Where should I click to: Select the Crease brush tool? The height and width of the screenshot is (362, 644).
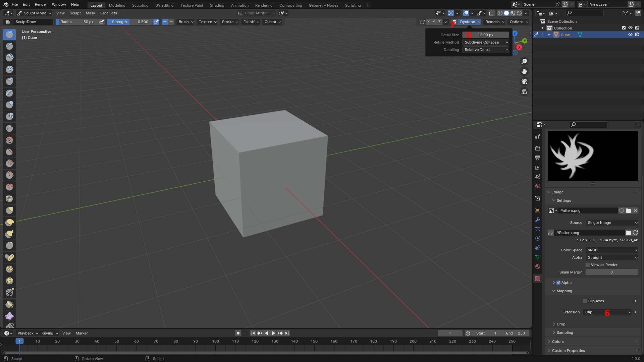[9, 128]
